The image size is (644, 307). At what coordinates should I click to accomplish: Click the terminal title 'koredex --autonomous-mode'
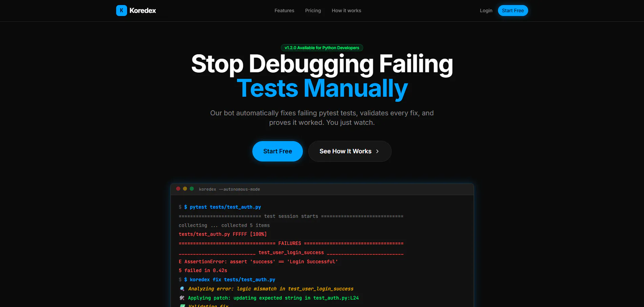229,189
